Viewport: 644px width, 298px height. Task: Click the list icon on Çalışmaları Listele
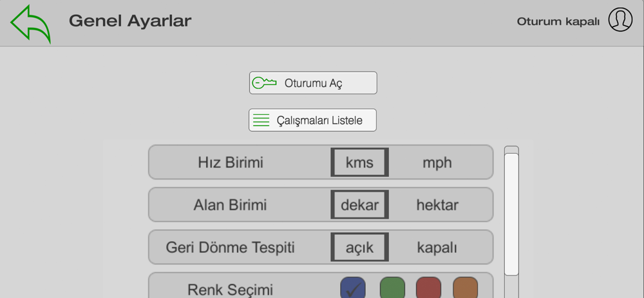[261, 121]
